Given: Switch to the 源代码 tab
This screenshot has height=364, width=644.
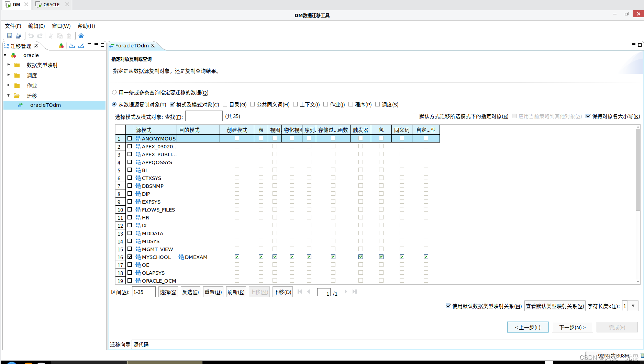Looking at the screenshot, I should pos(141,344).
